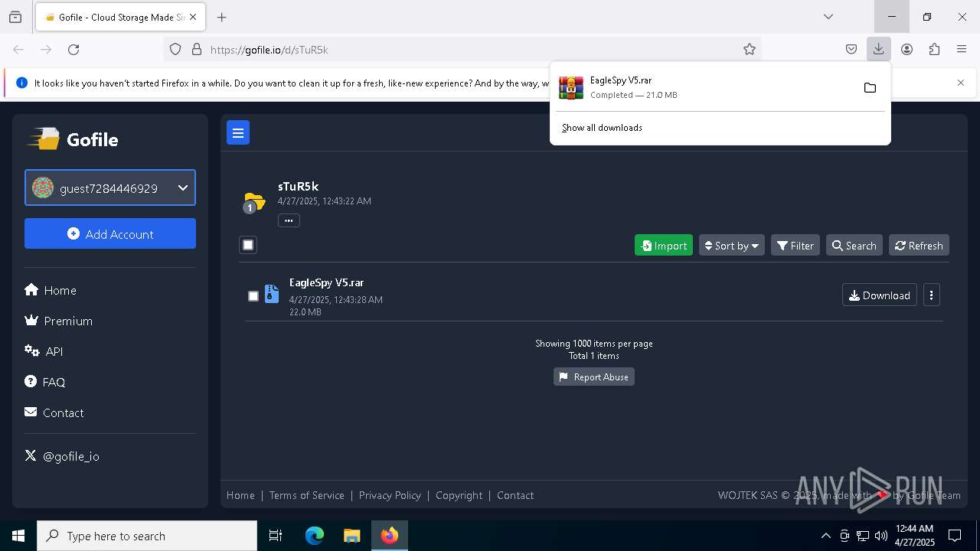Open the sTuR5k folder icon
This screenshot has height=551, width=980.
pyautogui.click(x=253, y=203)
